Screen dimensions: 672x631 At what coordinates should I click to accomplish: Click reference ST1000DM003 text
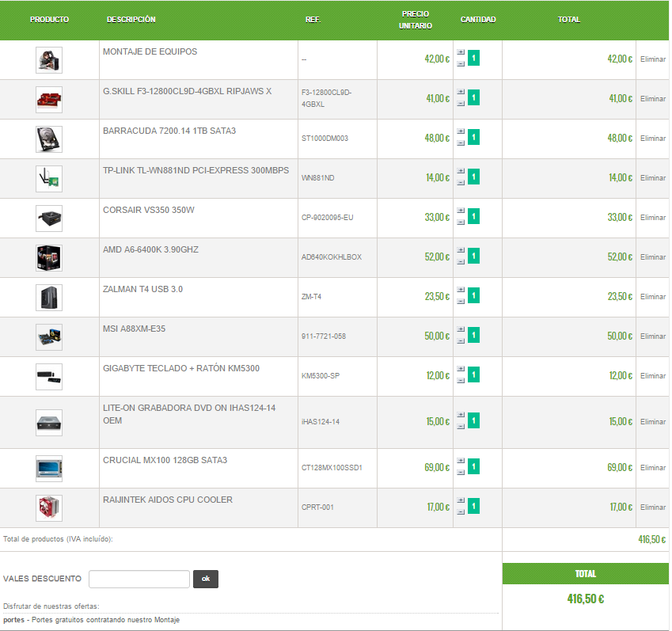(x=325, y=139)
